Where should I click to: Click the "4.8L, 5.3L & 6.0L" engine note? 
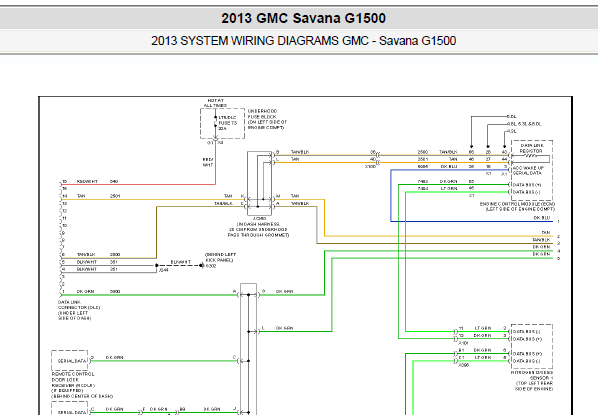524,124
